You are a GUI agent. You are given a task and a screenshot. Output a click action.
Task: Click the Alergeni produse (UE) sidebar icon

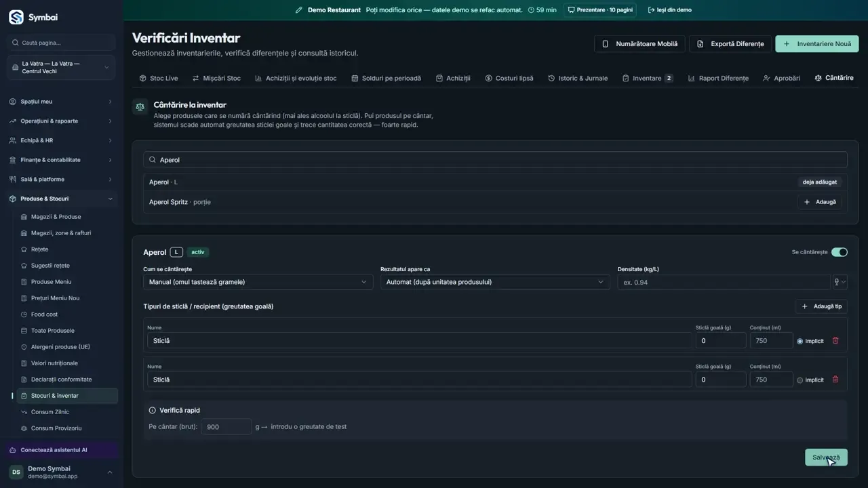[24, 347]
